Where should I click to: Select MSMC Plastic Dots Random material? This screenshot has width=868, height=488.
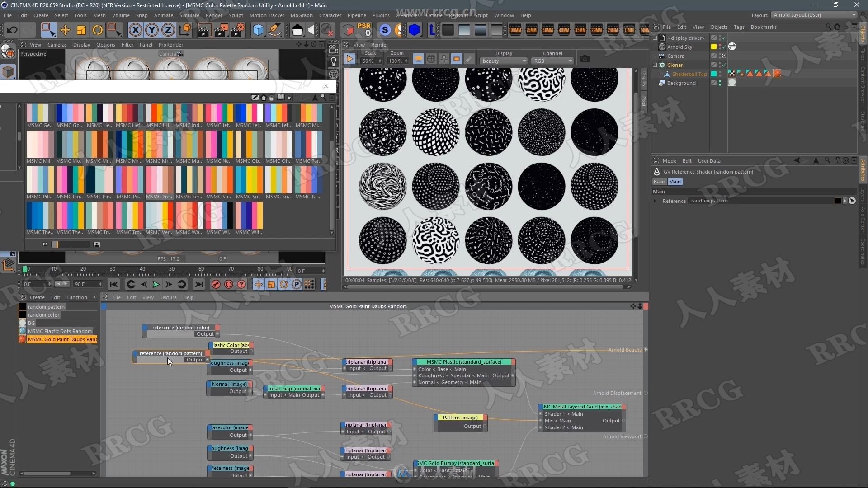point(60,331)
